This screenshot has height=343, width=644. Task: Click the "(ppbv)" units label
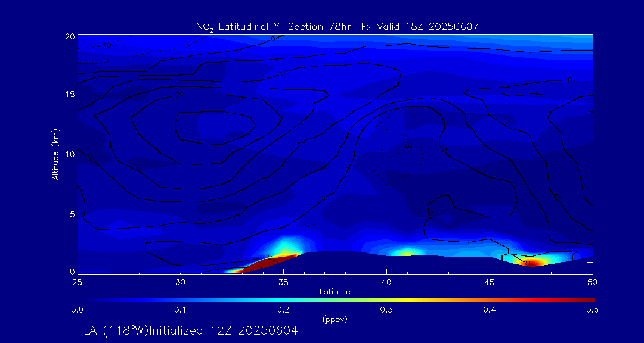(x=335, y=320)
